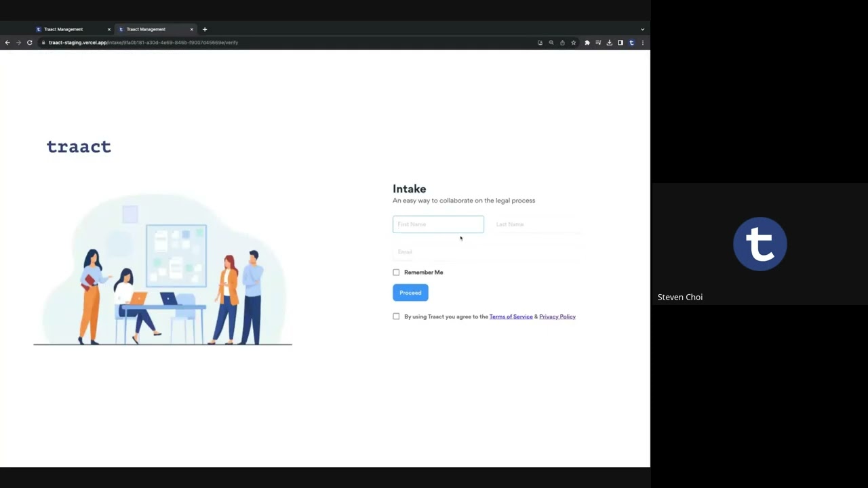Click the install app icon in address bar
This screenshot has width=868, height=488.
point(540,43)
